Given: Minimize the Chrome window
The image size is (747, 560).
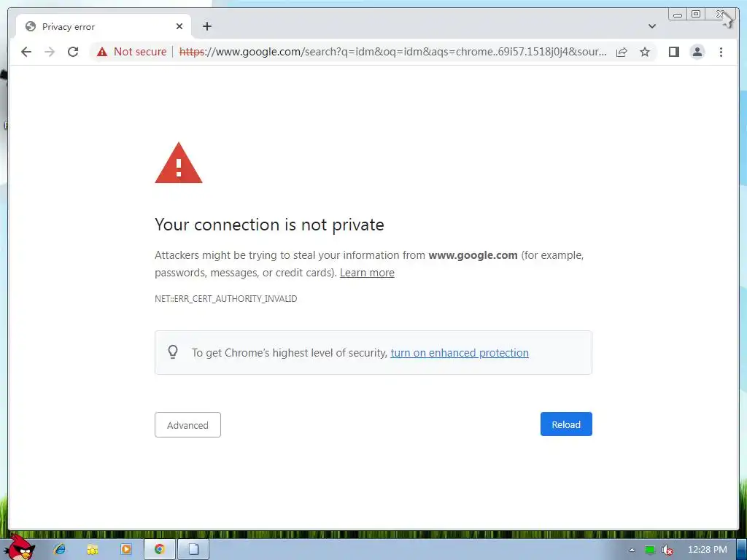Looking at the screenshot, I should click(x=678, y=15).
